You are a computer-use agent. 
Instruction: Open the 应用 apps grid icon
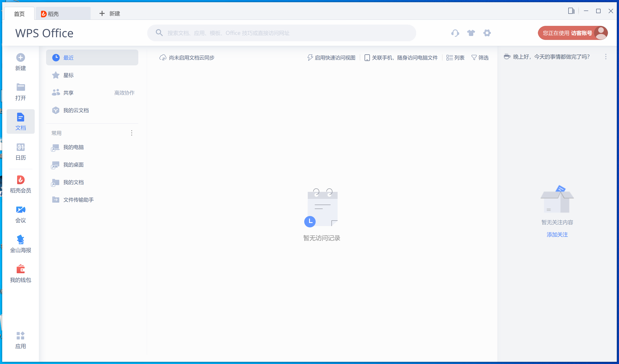point(20,336)
